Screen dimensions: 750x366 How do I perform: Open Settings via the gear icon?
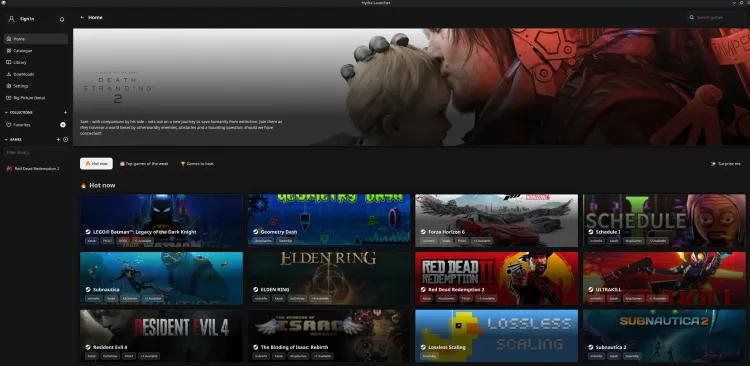9,86
